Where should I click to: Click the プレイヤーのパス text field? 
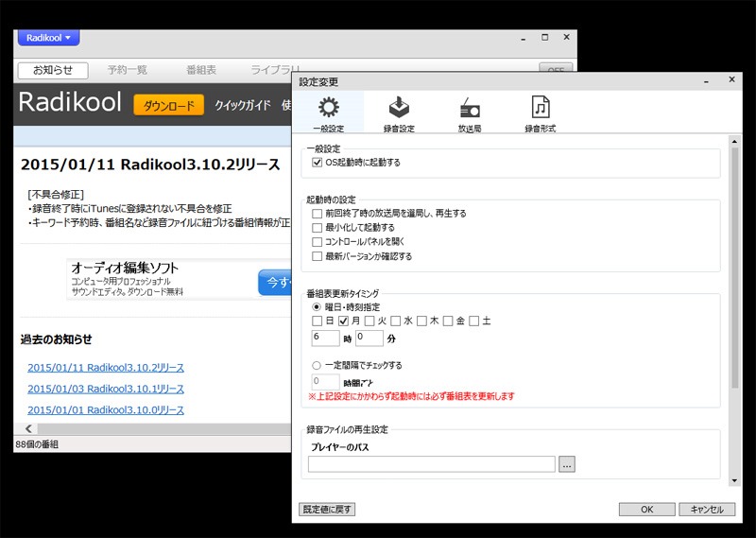(x=432, y=464)
